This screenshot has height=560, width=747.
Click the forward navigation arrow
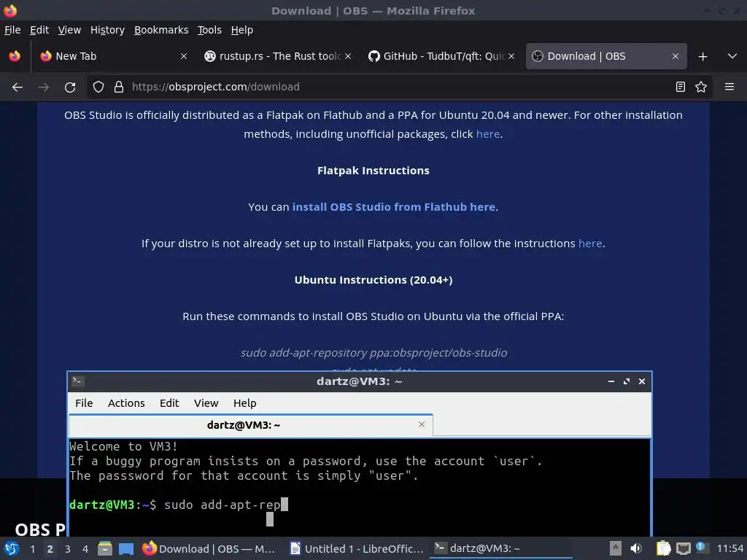[44, 87]
